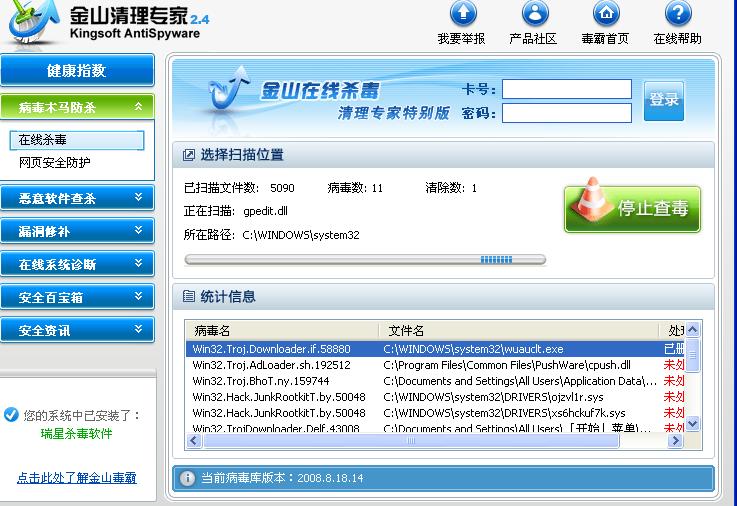The image size is (737, 506).
Task: Click the 选择扫描位置 section icon
Action: tap(188, 155)
